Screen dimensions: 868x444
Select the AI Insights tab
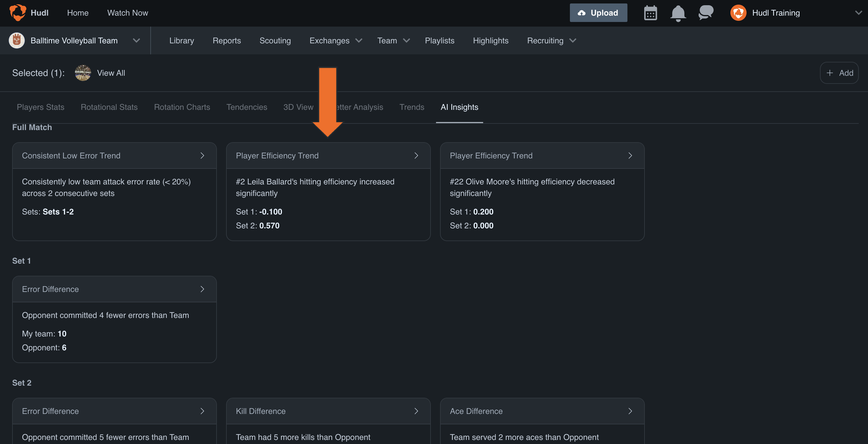(x=459, y=107)
